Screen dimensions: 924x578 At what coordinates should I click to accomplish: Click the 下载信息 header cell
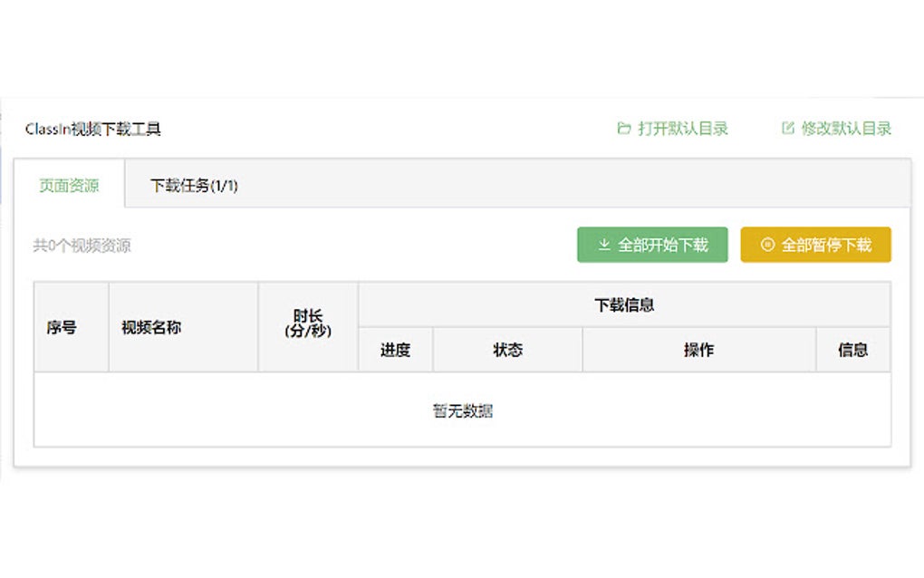(623, 304)
